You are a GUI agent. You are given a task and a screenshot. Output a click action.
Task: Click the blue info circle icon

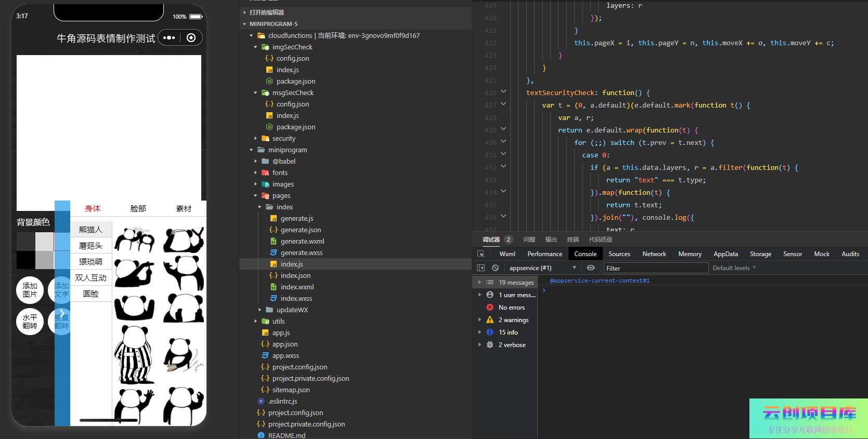[489, 332]
